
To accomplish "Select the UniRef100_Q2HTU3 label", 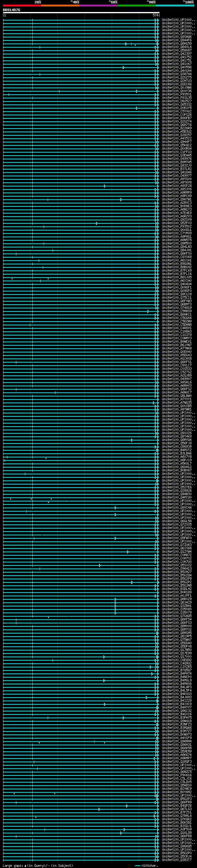I will click(177, 81).
